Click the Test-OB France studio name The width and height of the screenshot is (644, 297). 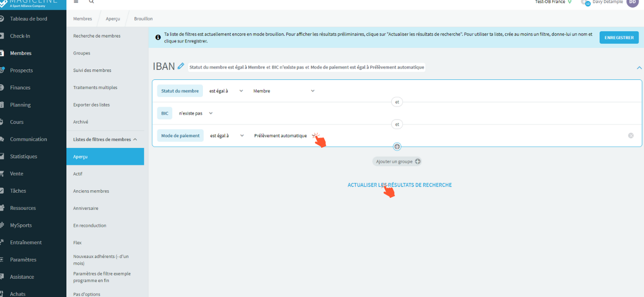(550, 2)
